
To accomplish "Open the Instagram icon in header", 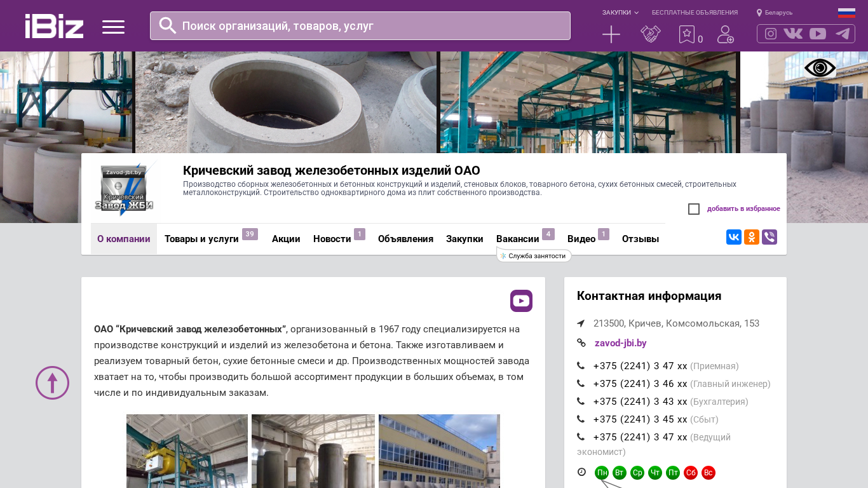I will [x=771, y=34].
